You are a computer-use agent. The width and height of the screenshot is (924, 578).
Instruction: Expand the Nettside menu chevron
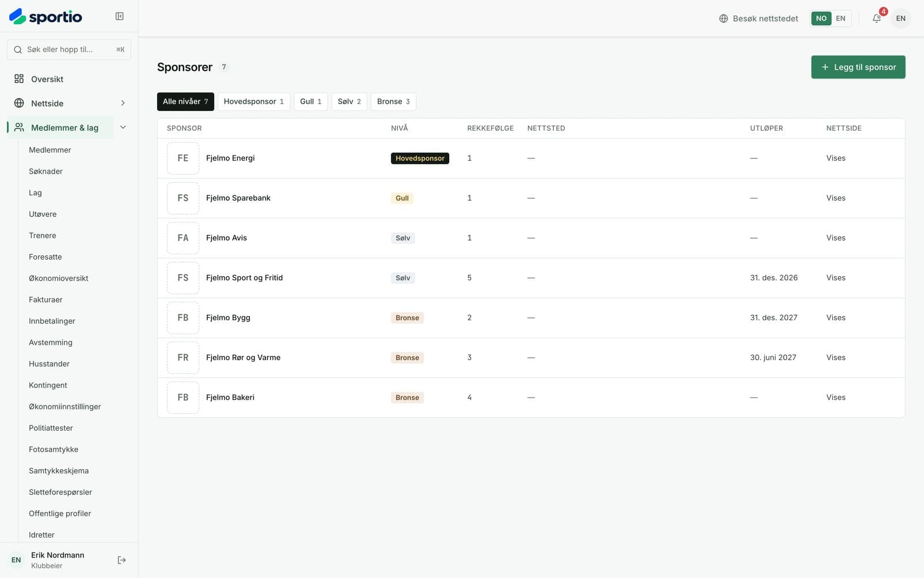[123, 103]
